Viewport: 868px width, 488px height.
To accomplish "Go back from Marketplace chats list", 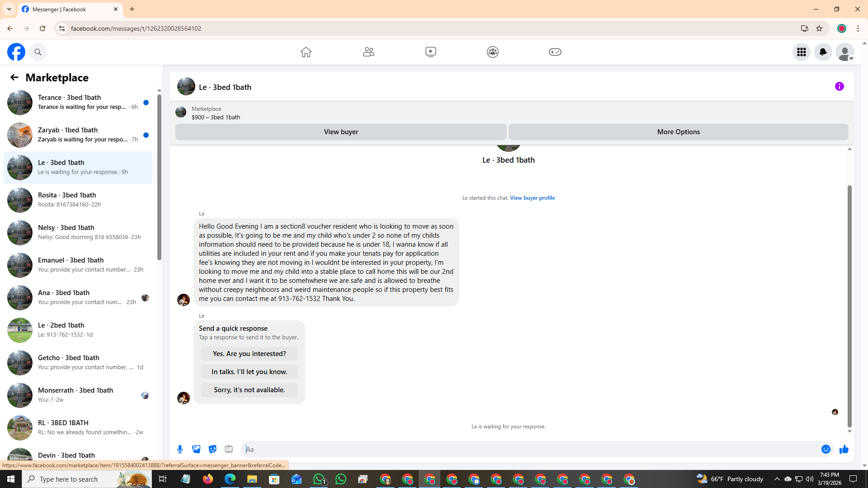I will (x=14, y=77).
